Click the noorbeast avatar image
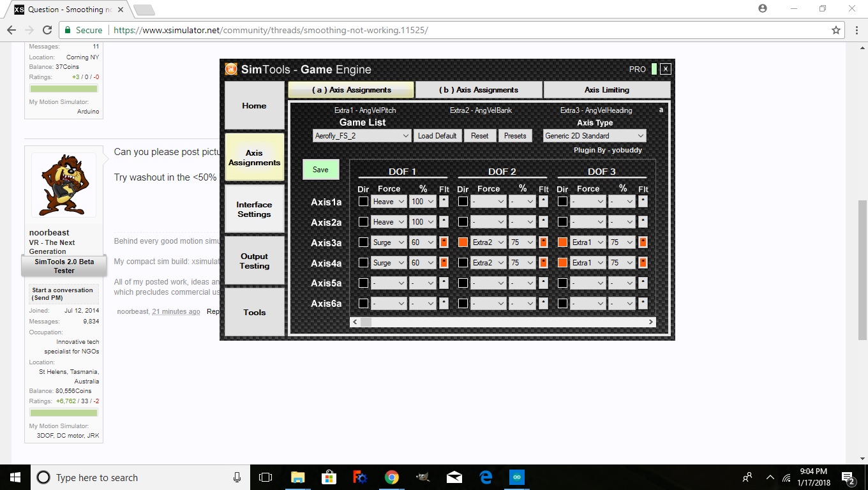 click(64, 184)
